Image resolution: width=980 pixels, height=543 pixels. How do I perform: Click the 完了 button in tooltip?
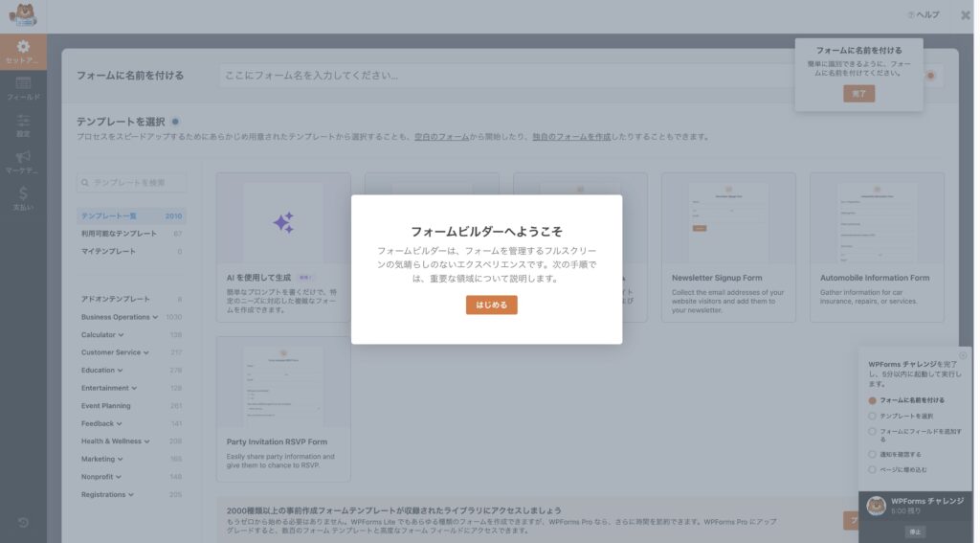(x=858, y=94)
